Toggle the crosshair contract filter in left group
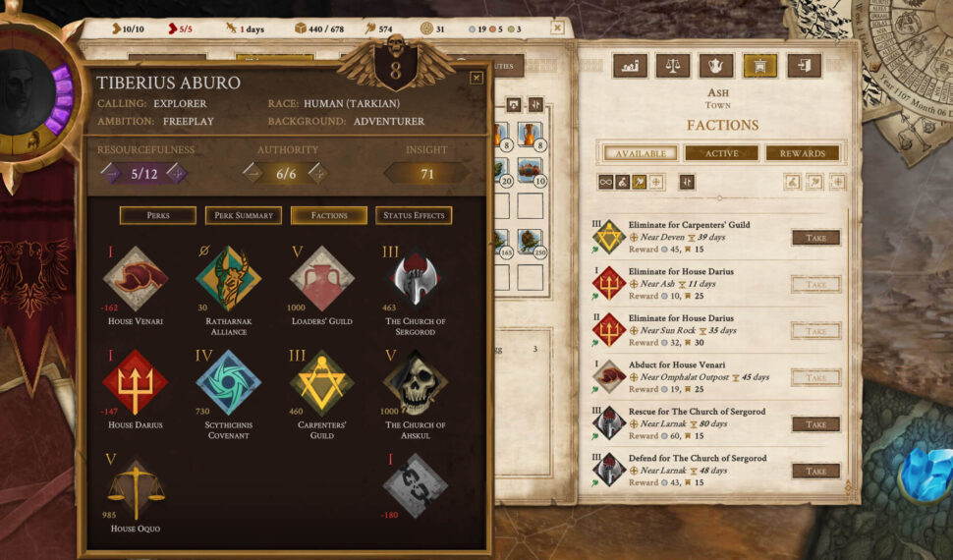This screenshot has height=560, width=953. click(x=655, y=182)
